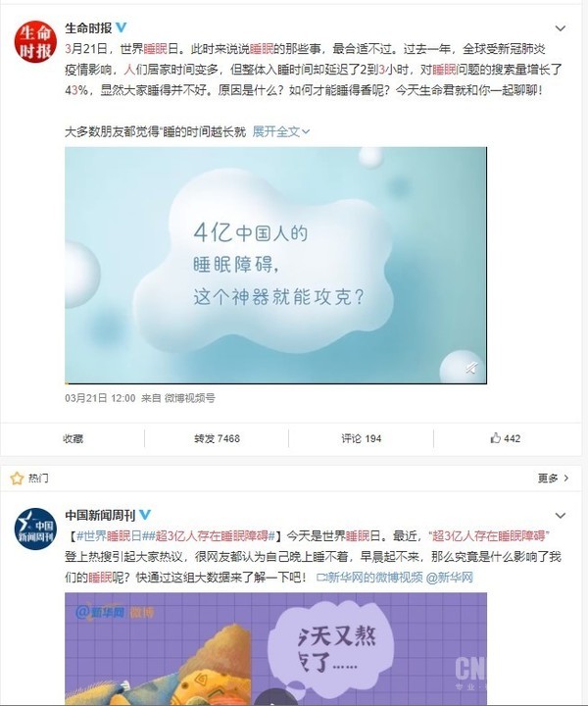Click the verified badge beside 中国新闻周刊
Image resolution: width=588 pixels, height=706 pixels.
coord(145,515)
